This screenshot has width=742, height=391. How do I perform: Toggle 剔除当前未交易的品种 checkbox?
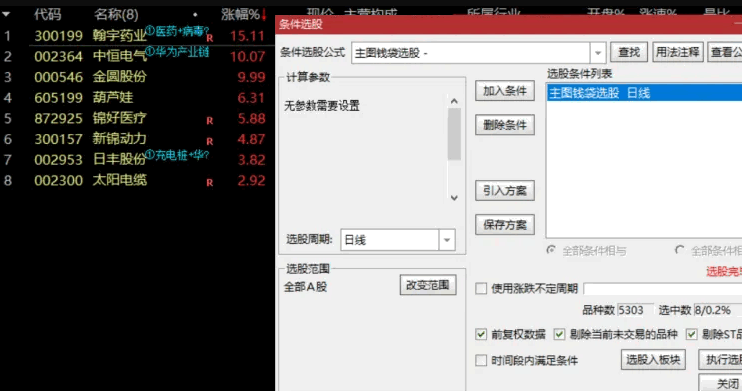tap(559, 334)
